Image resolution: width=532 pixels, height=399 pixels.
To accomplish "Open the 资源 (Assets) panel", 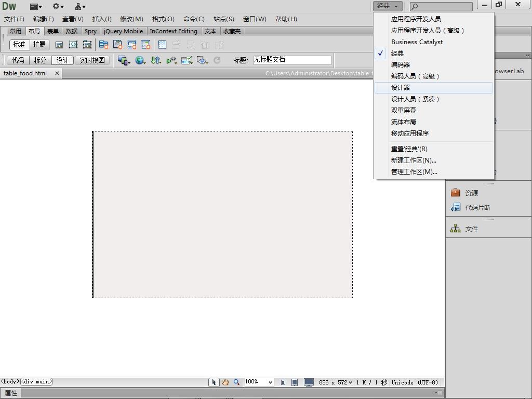I will coord(471,193).
